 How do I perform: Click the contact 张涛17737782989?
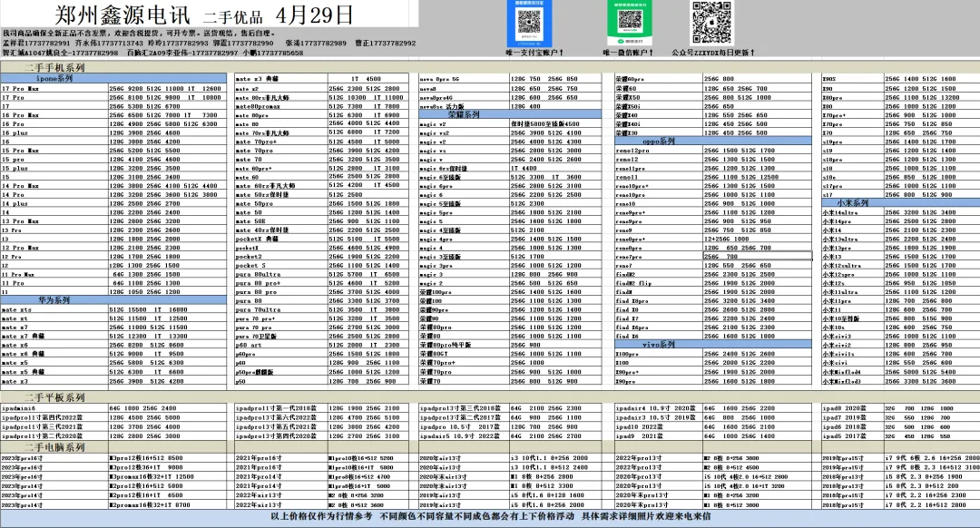[316, 44]
